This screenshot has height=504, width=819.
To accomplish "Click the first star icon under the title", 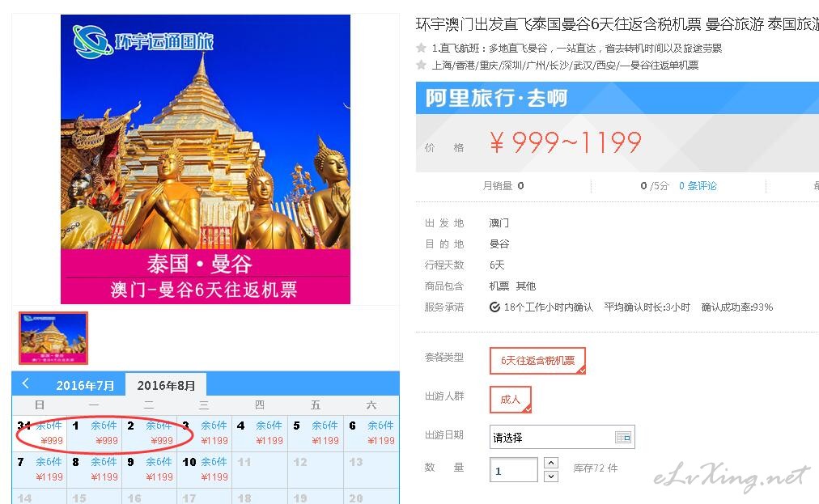I will [421, 48].
